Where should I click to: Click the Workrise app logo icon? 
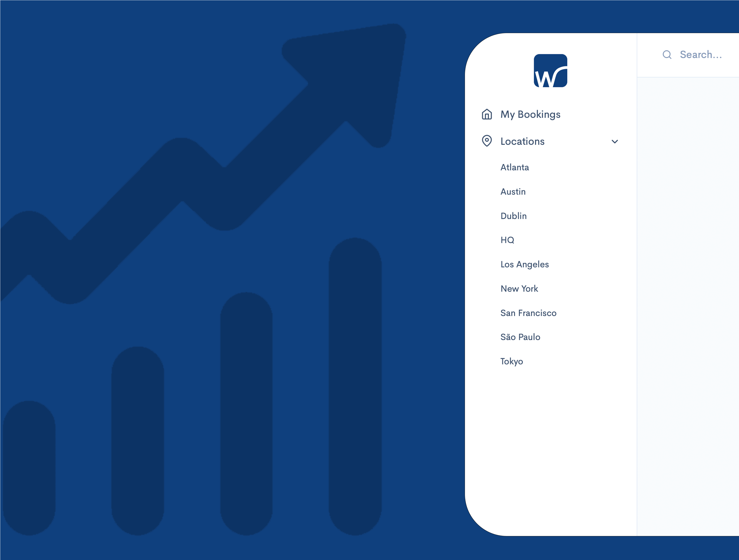click(x=550, y=70)
